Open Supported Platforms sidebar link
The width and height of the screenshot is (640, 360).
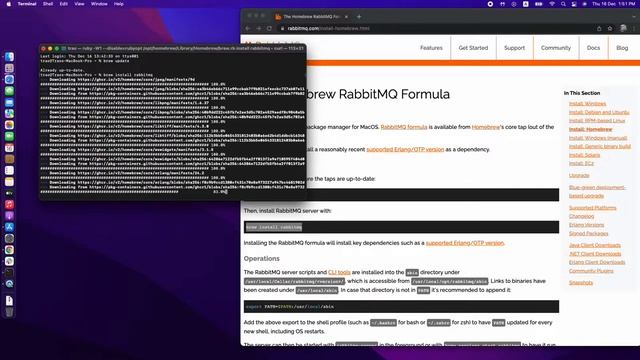click(592, 208)
